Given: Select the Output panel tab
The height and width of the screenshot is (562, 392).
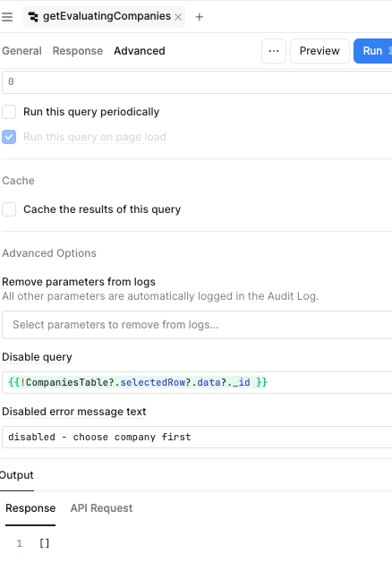Looking at the screenshot, I should pyautogui.click(x=16, y=475).
